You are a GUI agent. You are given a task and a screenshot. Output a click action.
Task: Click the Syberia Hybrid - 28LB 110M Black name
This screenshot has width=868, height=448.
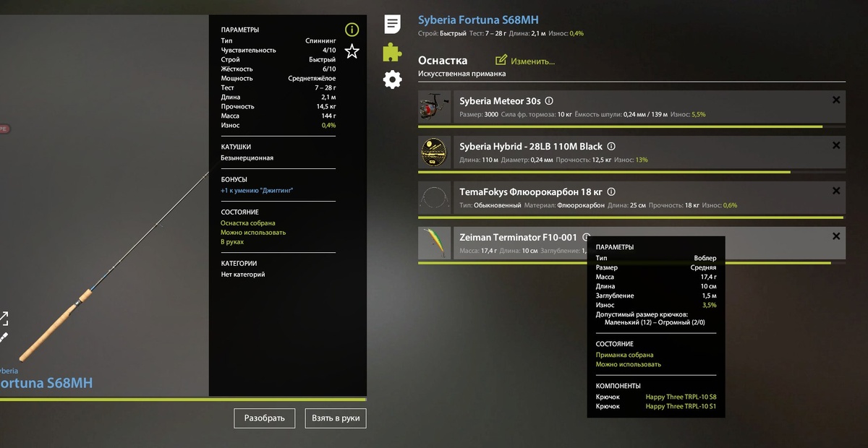[x=531, y=147]
